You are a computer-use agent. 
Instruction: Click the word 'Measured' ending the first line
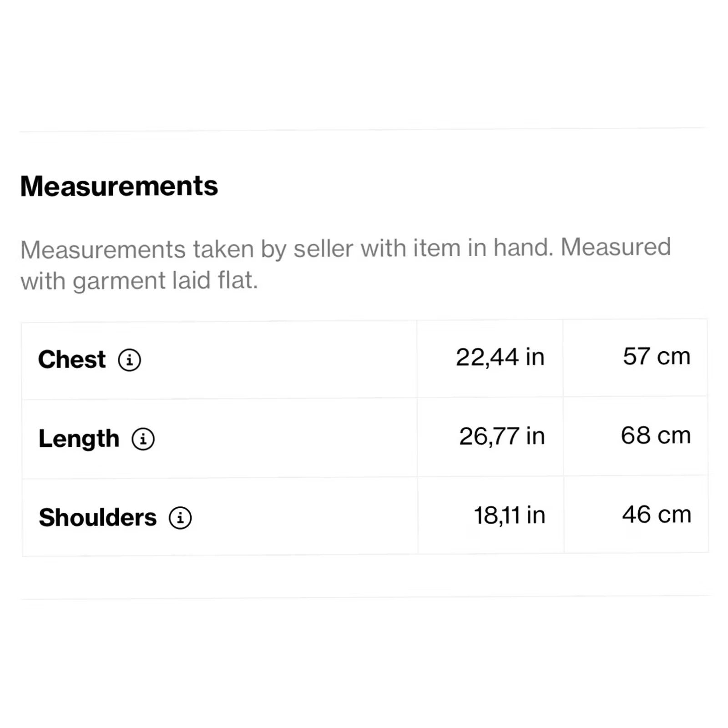click(x=616, y=247)
